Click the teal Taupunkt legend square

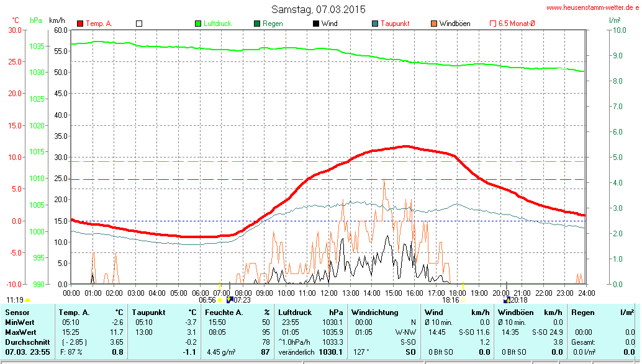click(375, 24)
